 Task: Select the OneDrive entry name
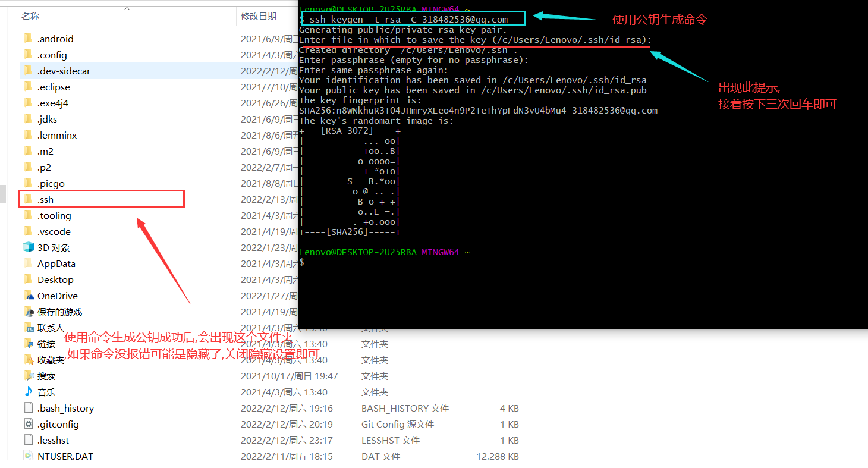pyautogui.click(x=58, y=296)
